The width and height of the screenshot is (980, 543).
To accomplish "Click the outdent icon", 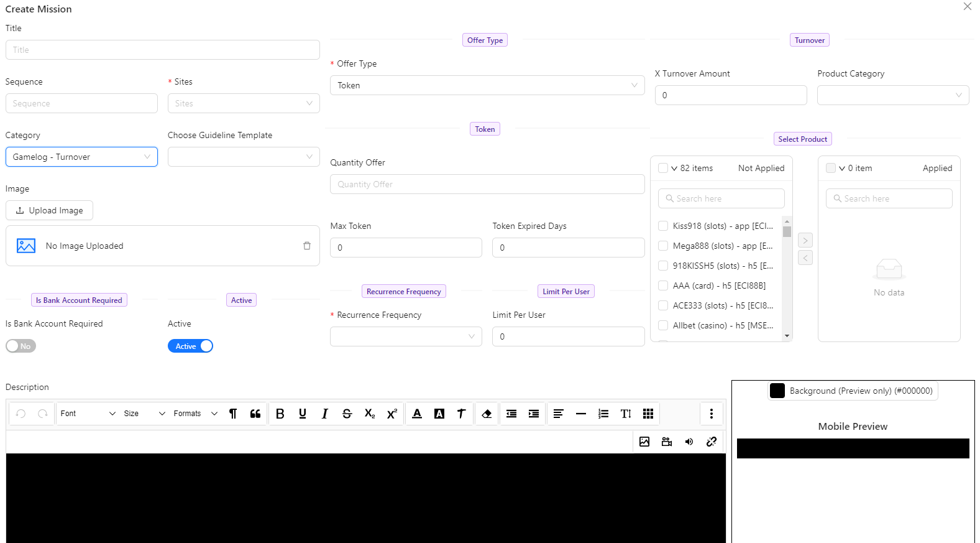I will click(x=511, y=414).
